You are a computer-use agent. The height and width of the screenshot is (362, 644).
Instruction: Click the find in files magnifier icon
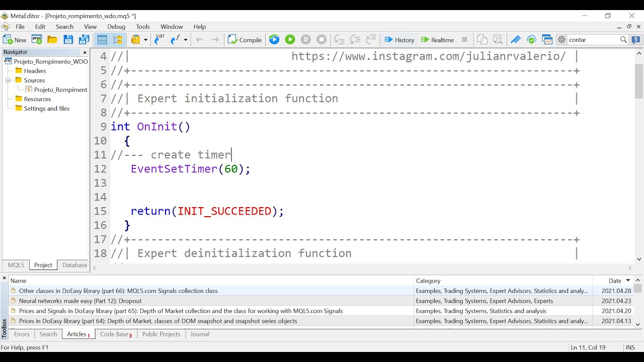point(498,40)
